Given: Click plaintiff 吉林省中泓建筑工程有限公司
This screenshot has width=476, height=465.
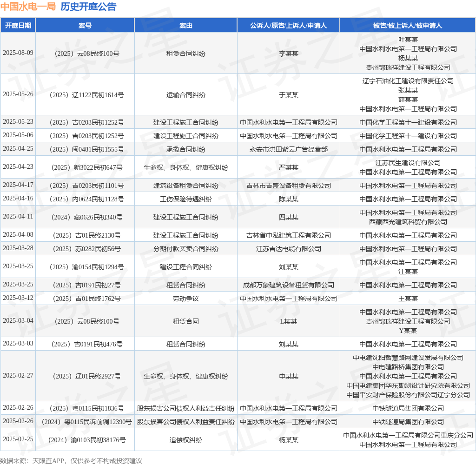Looking at the screenshot, I should [288, 236].
